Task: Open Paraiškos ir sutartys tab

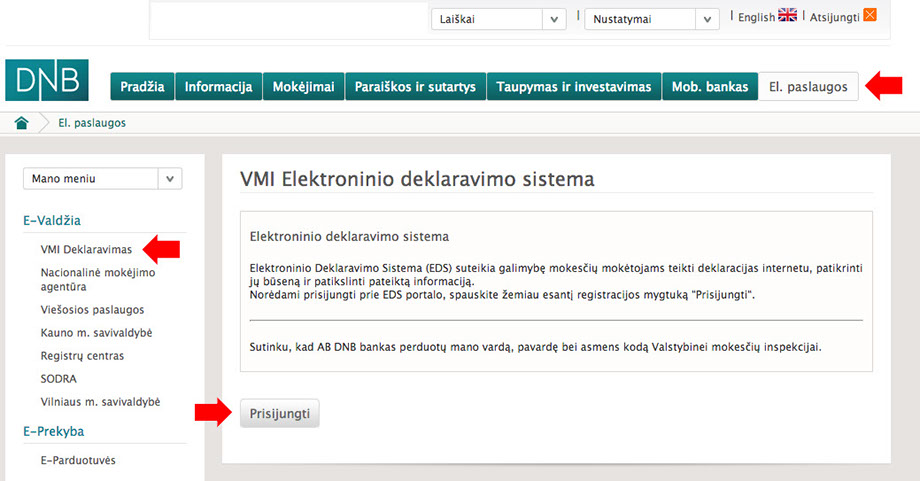Action: 415,87
